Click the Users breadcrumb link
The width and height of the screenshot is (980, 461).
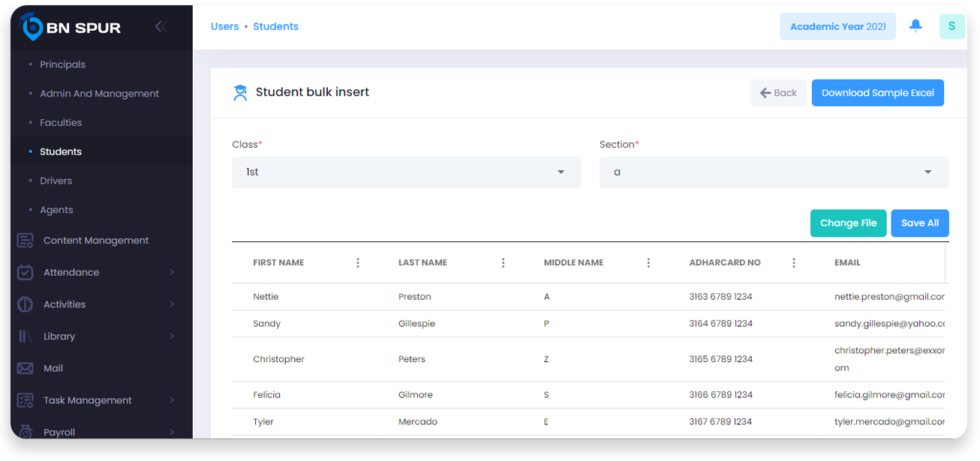224,27
